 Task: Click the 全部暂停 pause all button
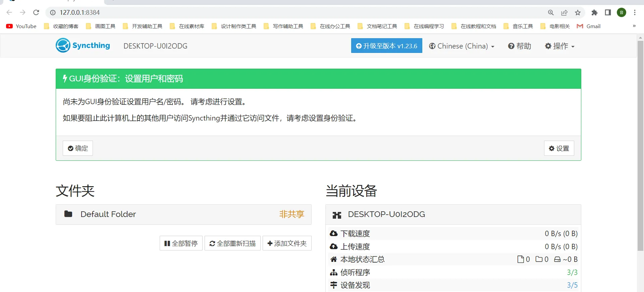(x=181, y=243)
